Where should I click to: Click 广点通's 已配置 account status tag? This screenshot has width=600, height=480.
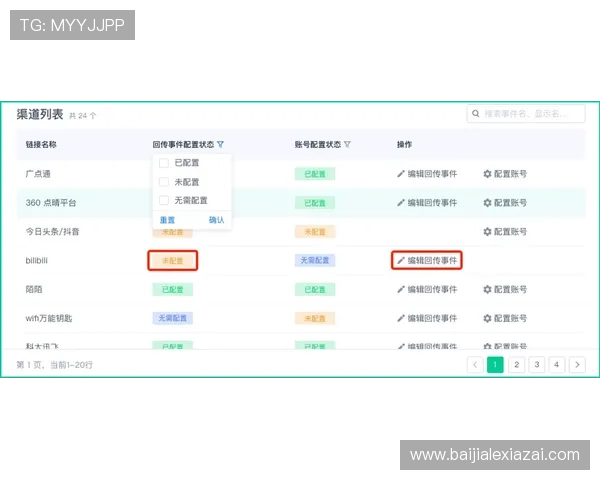point(315,174)
